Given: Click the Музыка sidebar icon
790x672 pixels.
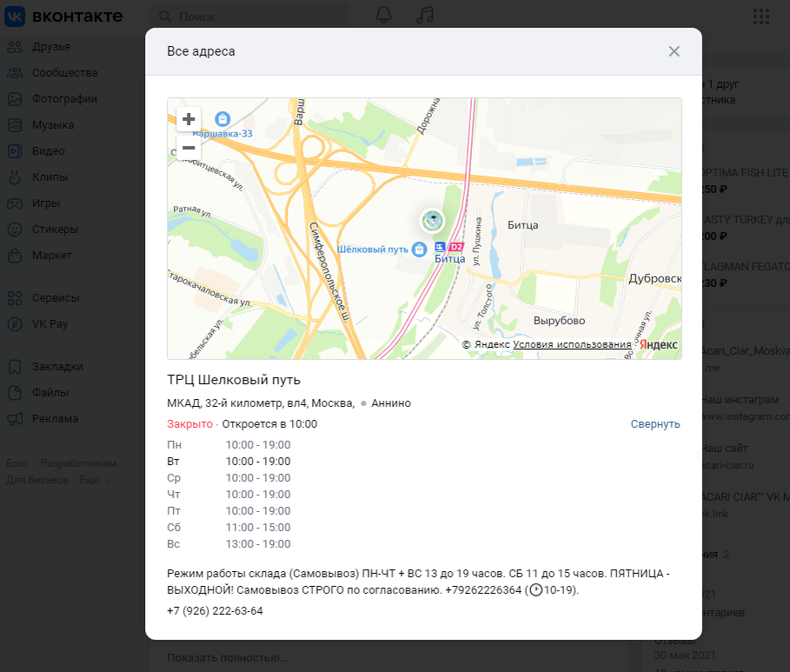Looking at the screenshot, I should 15,125.
